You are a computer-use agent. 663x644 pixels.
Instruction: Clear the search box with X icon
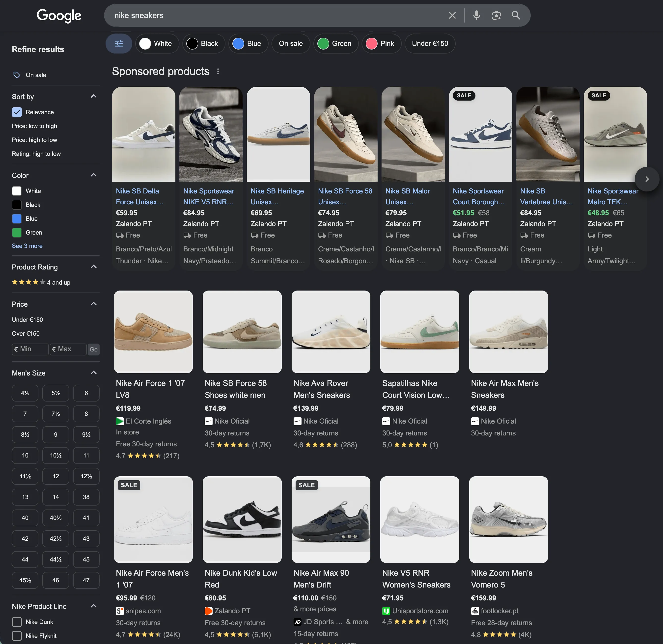click(x=452, y=15)
